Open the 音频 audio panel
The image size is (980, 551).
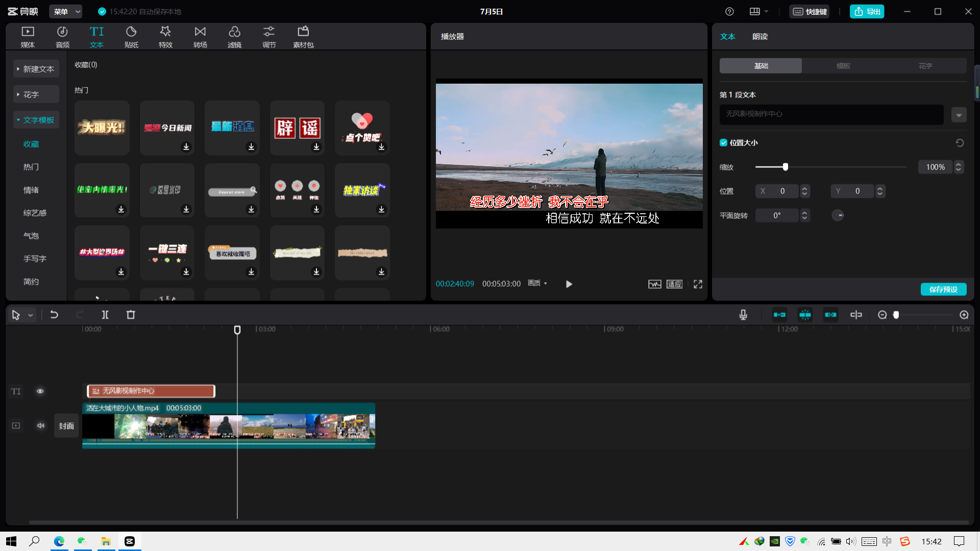point(62,37)
